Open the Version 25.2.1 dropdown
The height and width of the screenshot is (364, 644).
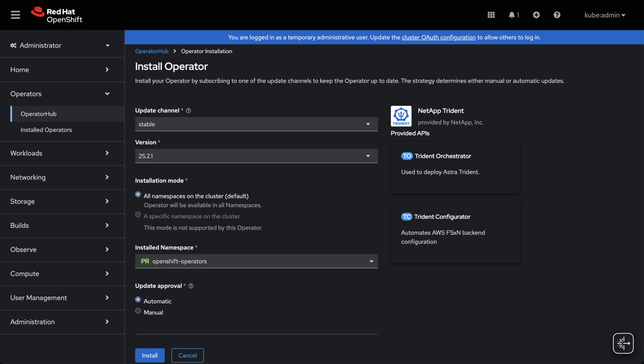coord(256,156)
